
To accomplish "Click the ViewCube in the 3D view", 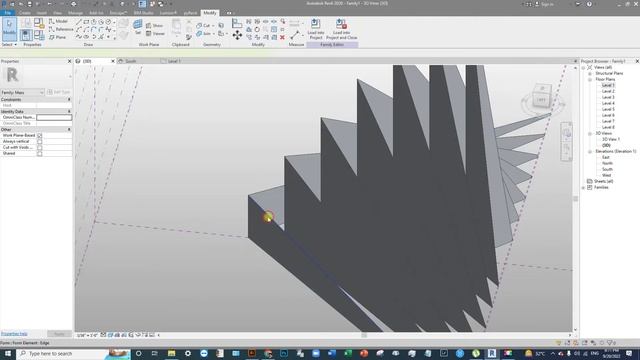I will [541, 96].
